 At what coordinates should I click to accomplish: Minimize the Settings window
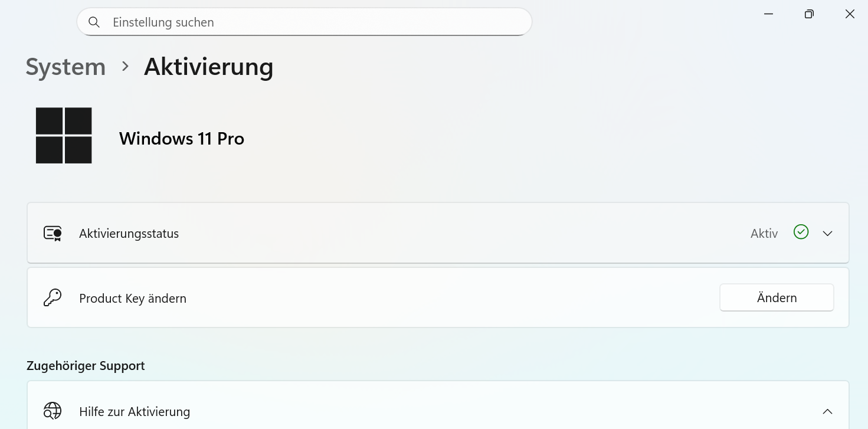(x=768, y=14)
